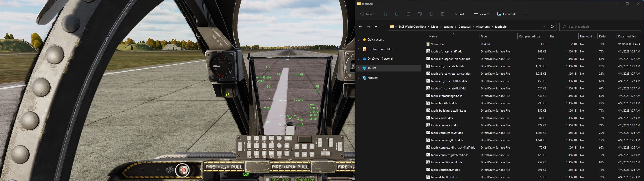Click terrains in the breadcrumb path
The image size is (644, 181).
pos(448,26)
